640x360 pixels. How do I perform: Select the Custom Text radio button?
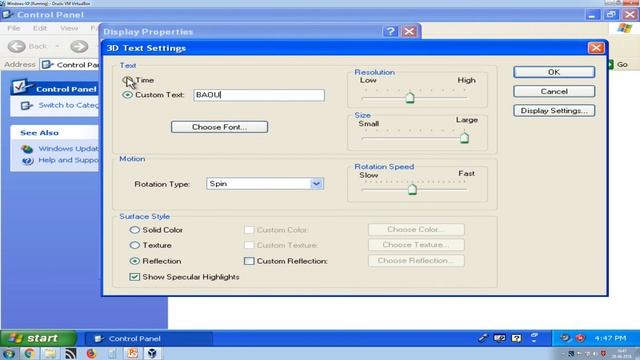click(x=127, y=95)
